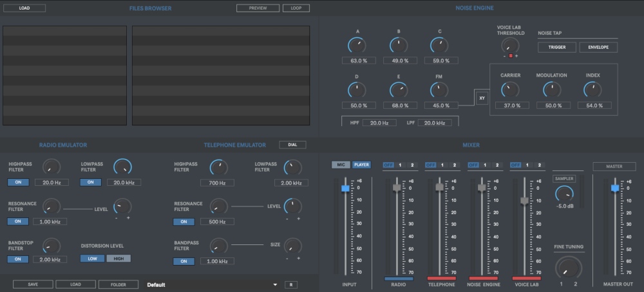
Task: Click the Carrier knob
Action: click(511, 89)
